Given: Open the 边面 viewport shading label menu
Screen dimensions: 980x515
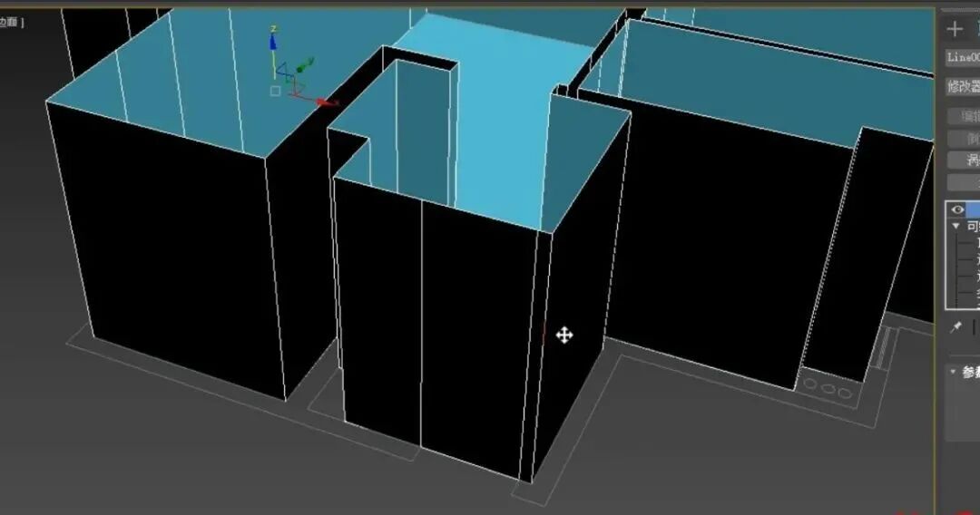Looking at the screenshot, I should coord(12,23).
